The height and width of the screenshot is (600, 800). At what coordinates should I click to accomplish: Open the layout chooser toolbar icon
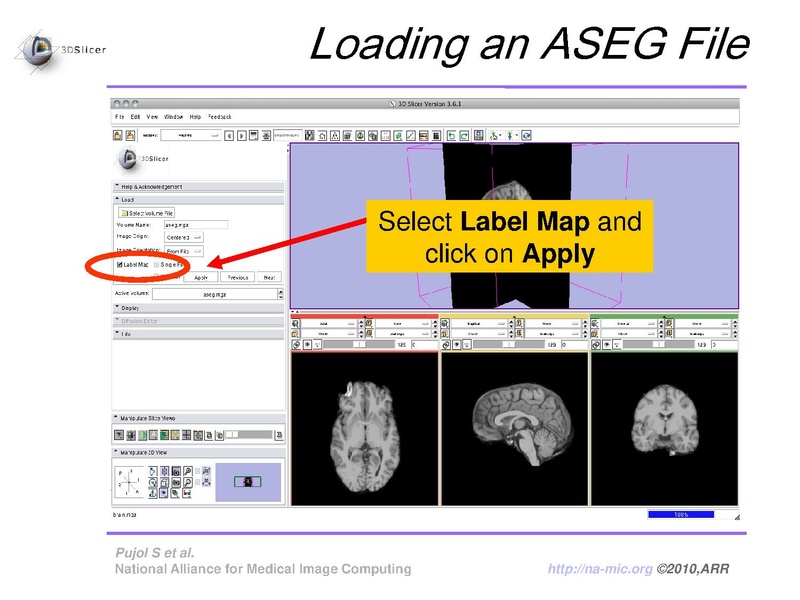(x=479, y=135)
